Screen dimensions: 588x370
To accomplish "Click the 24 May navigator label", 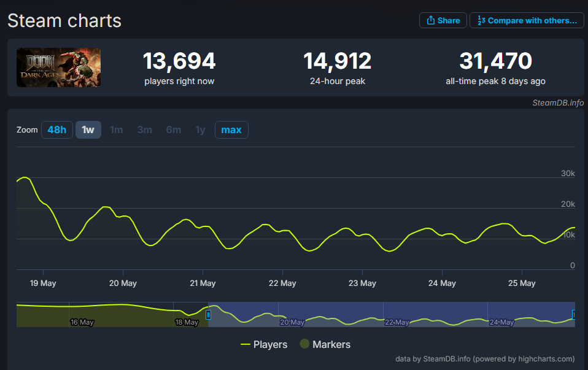I will coord(501,322).
